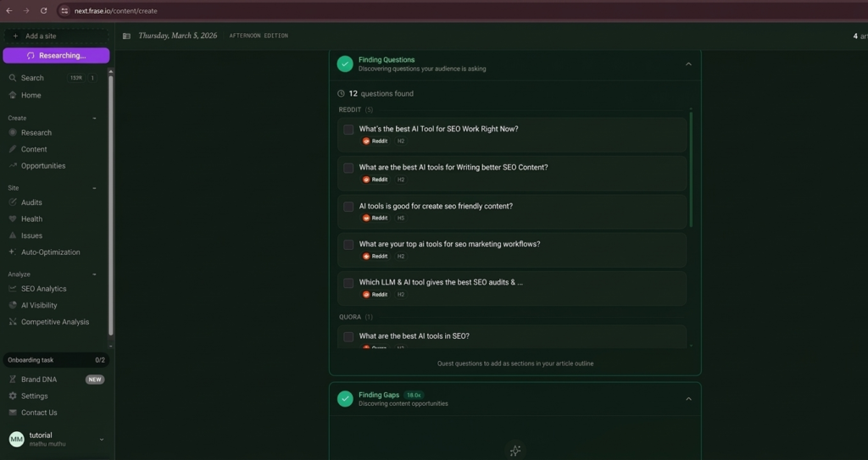Click the NEW badge beside Brand DNA
The image size is (868, 460).
[x=95, y=380]
